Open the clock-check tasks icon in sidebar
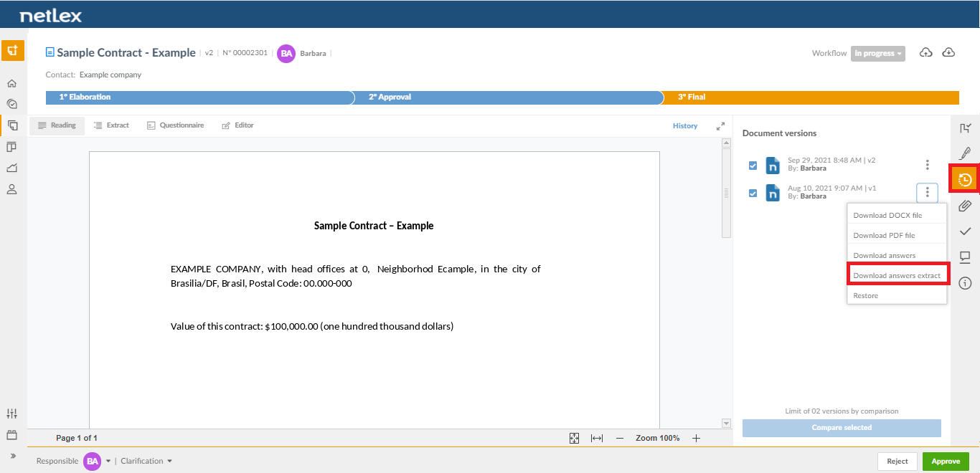The height and width of the screenshot is (473, 980). click(x=11, y=104)
